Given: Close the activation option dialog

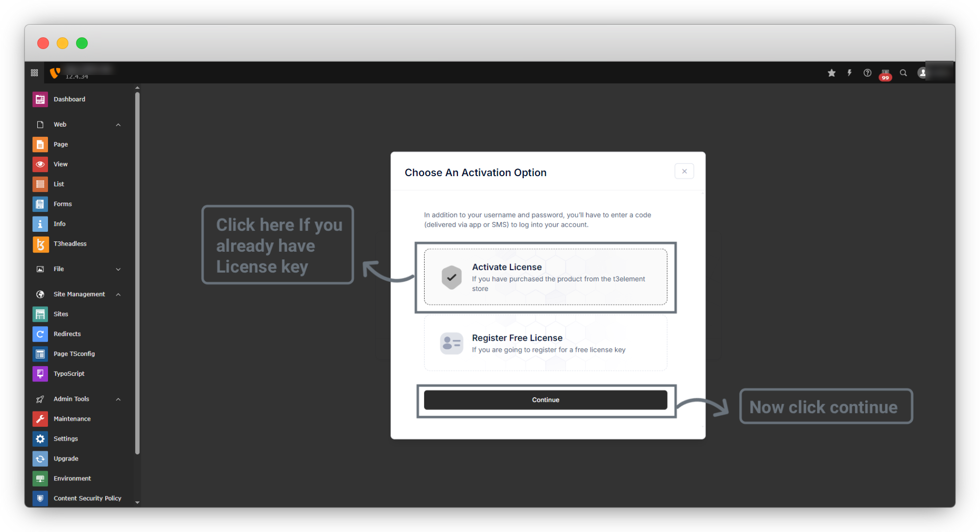Looking at the screenshot, I should click(x=684, y=172).
